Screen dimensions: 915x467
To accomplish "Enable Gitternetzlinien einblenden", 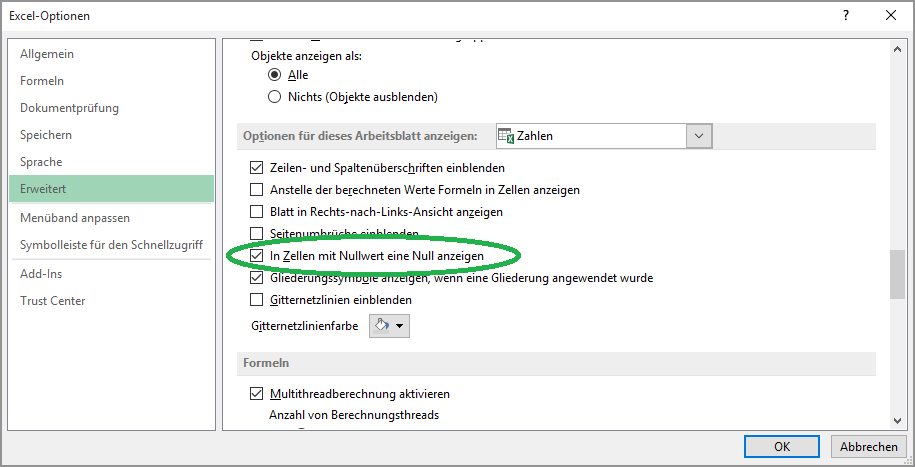I will click(x=256, y=300).
